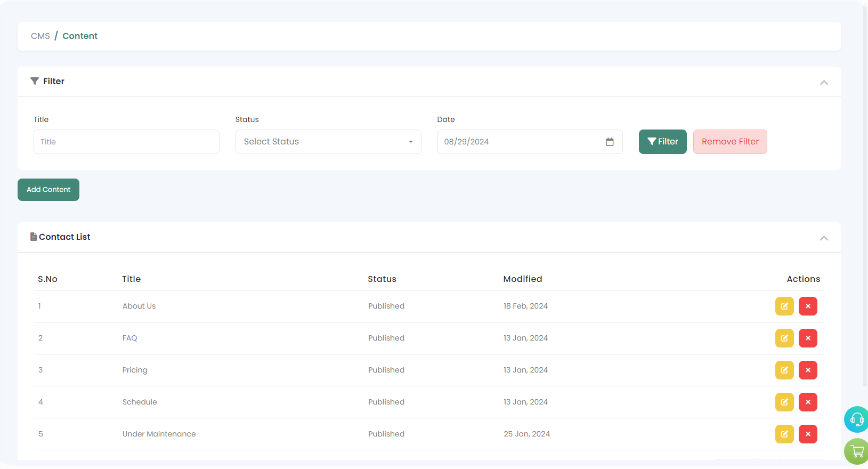Collapse the Contact List panel
The image size is (868, 469).
tap(823, 238)
